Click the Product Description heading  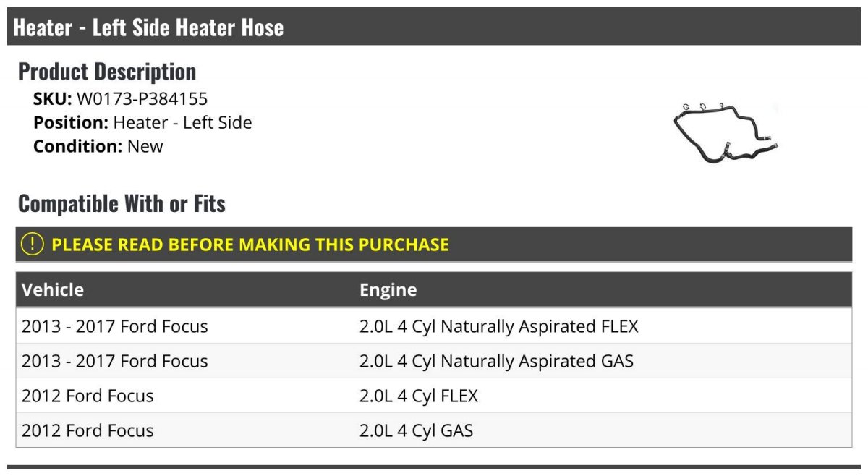point(107,72)
